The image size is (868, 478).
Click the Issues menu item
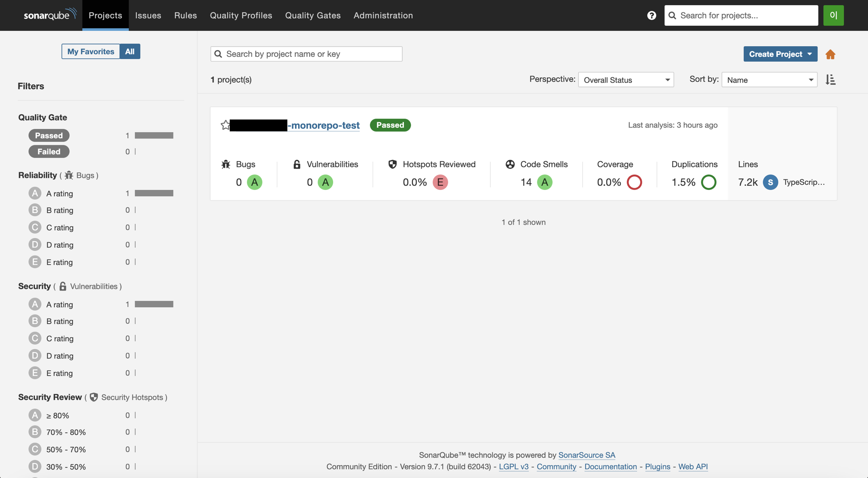[148, 15]
